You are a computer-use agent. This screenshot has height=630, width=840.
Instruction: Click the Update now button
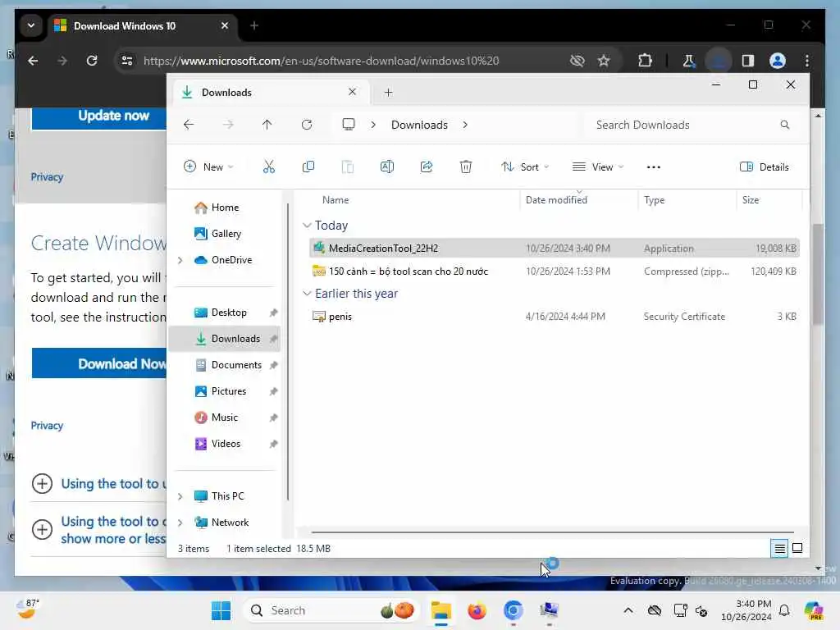pos(99,118)
